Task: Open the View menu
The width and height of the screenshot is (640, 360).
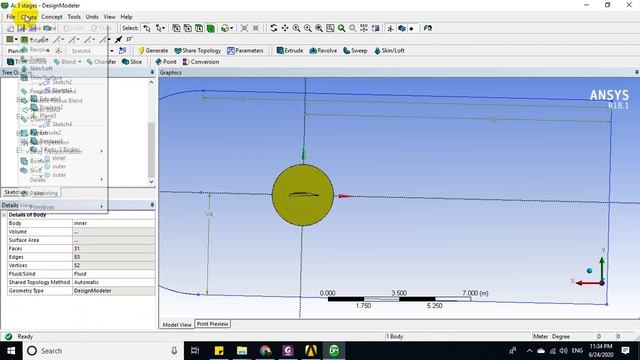Action: pyautogui.click(x=109, y=17)
